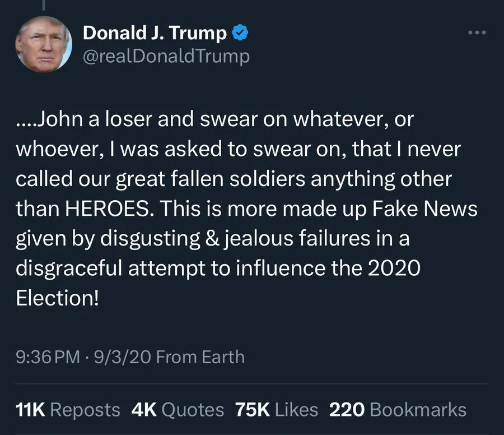The height and width of the screenshot is (435, 504).
Task: Open the more options three-dot menu
Action: click(x=477, y=33)
